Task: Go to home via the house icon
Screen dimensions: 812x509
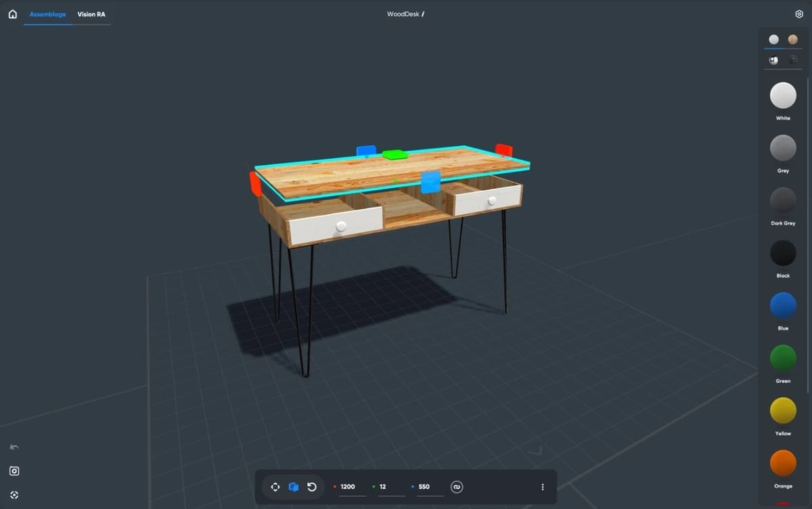Action: pos(12,14)
